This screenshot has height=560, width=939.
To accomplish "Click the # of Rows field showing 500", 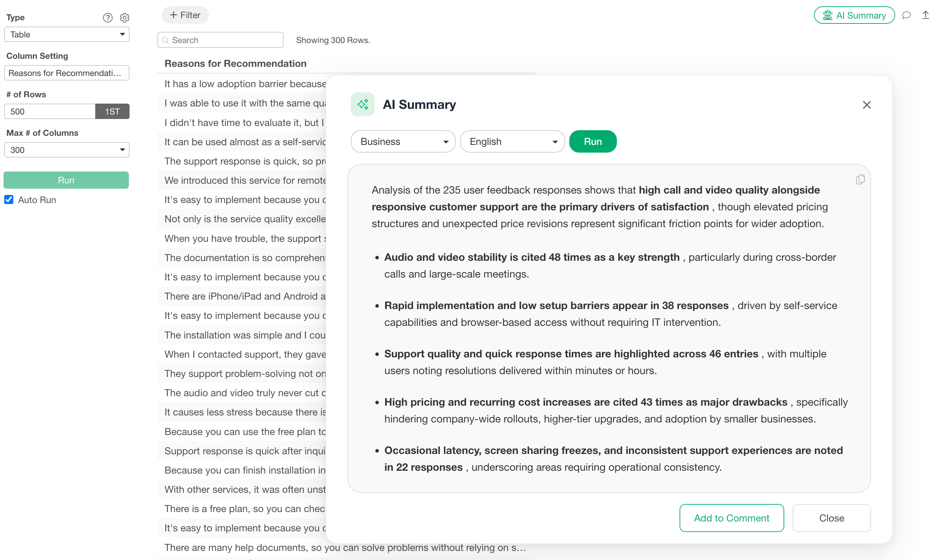I will pos(49,111).
